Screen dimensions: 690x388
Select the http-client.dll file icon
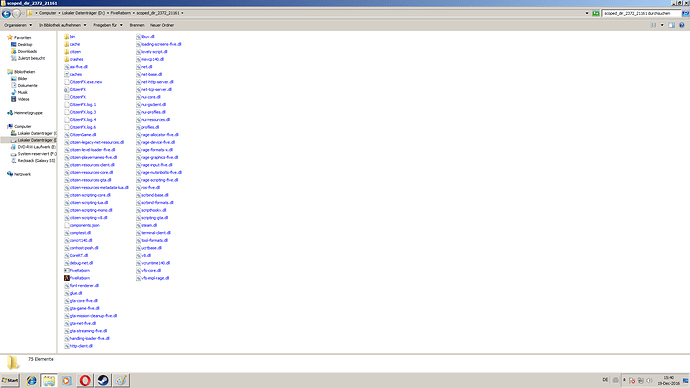[67, 346]
